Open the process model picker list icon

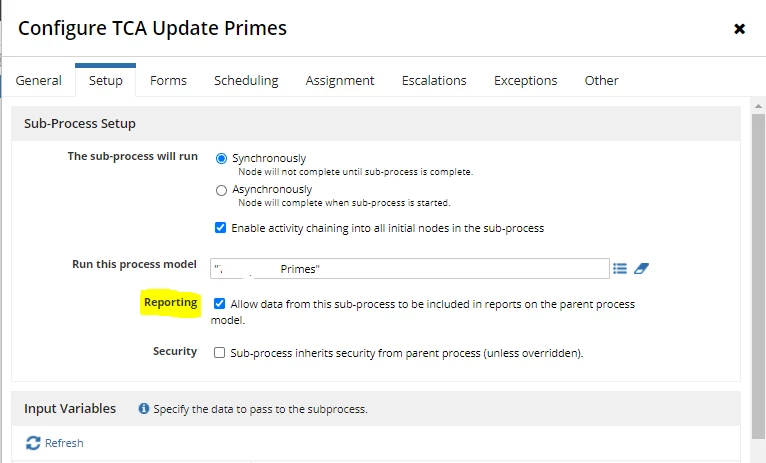click(620, 269)
